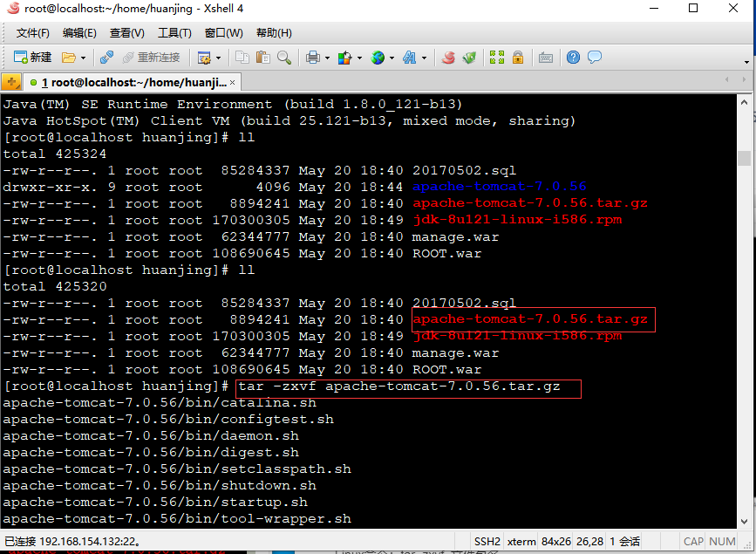Open the help question mark icon
This screenshot has height=554, width=756.
[x=573, y=58]
